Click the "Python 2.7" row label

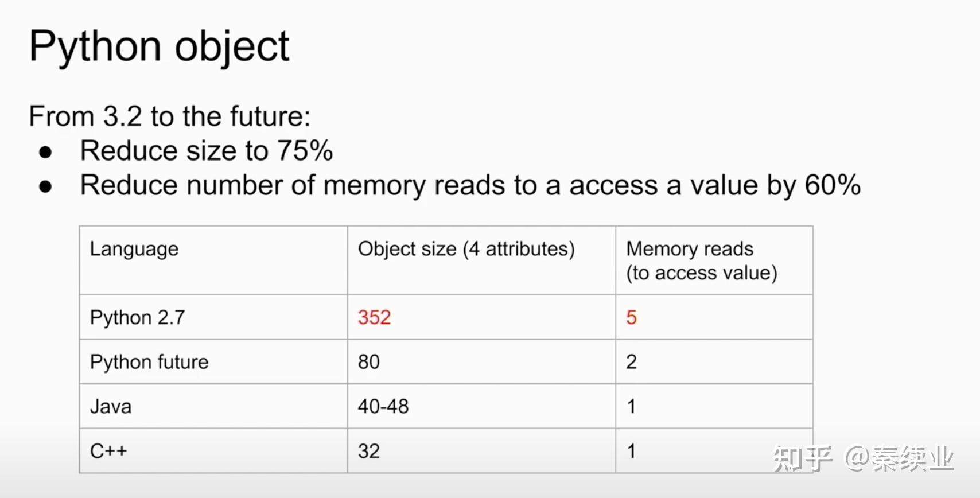(x=138, y=317)
